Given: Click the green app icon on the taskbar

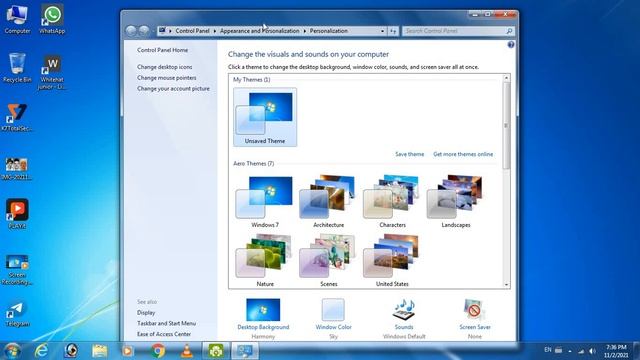Looking at the screenshot, I should 216,351.
